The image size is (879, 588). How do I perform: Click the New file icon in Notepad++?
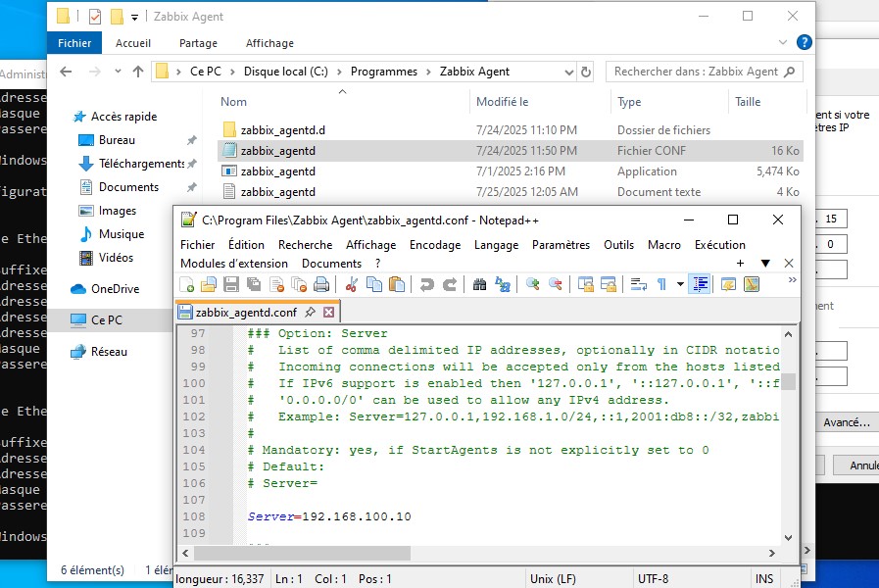click(x=186, y=284)
